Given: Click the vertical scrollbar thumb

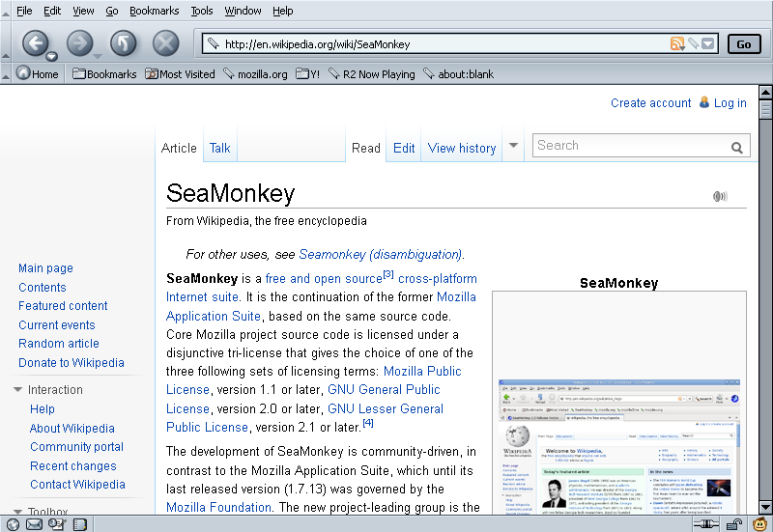Looking at the screenshot, I should click(x=765, y=109).
